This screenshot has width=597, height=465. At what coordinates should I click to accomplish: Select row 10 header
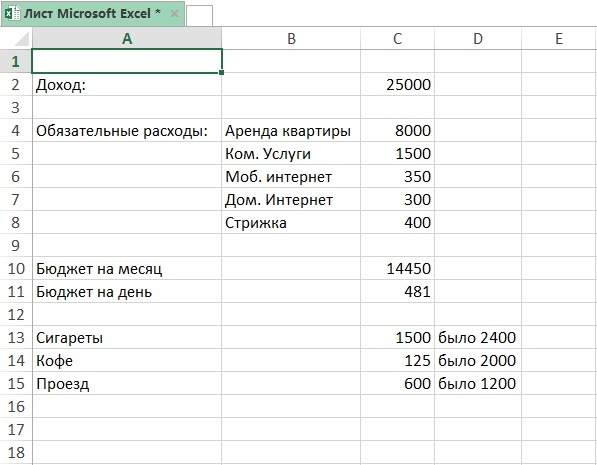[16, 268]
